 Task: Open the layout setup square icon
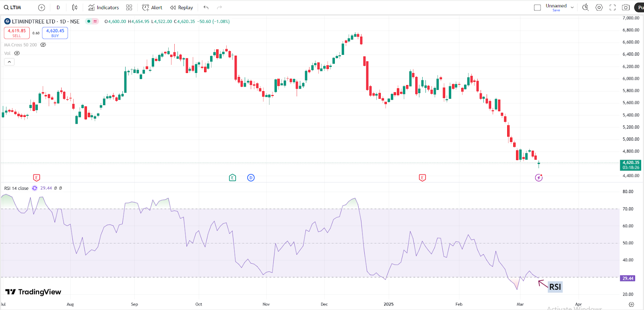537,7
